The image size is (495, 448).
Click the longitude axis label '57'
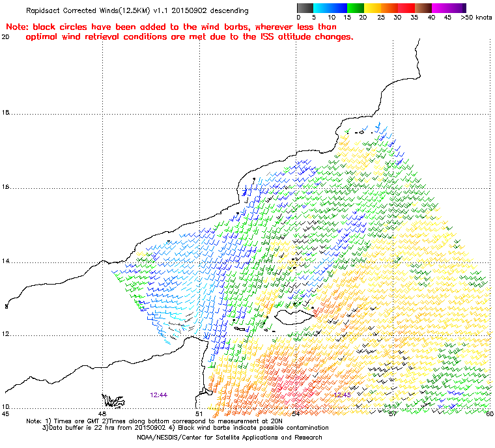point(392,413)
